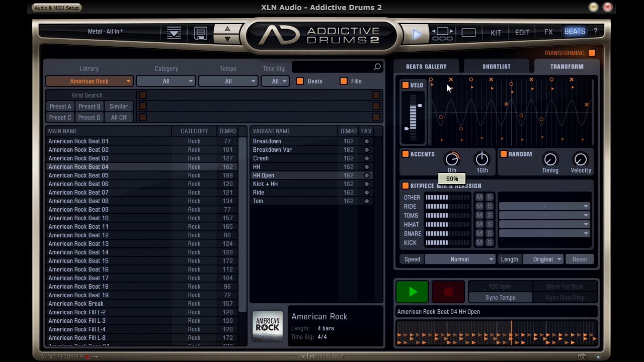
Task: Favorite the Breakdown variant dot
Action: pos(366,141)
